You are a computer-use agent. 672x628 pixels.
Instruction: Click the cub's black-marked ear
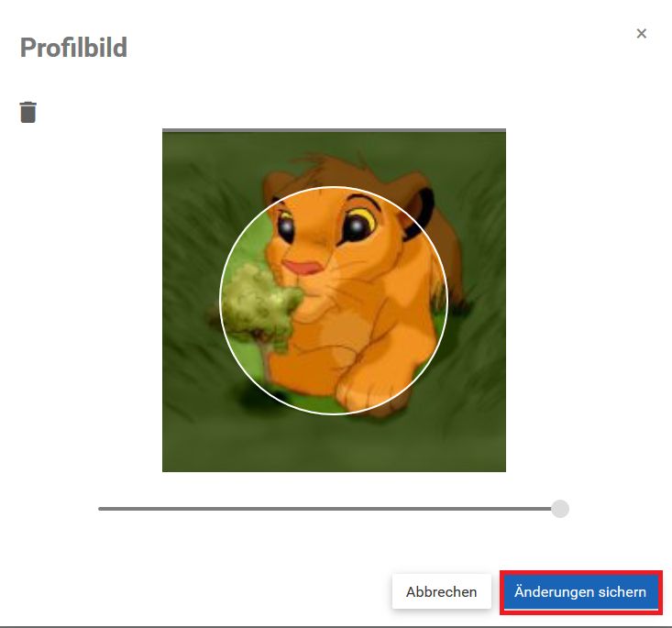tap(419, 210)
